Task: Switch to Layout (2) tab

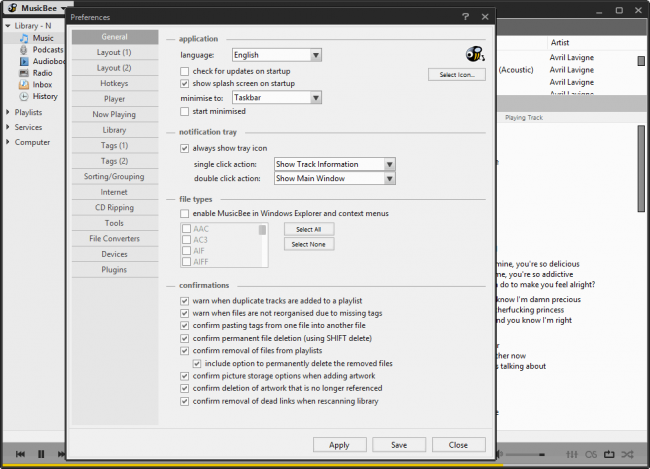Action: point(115,68)
